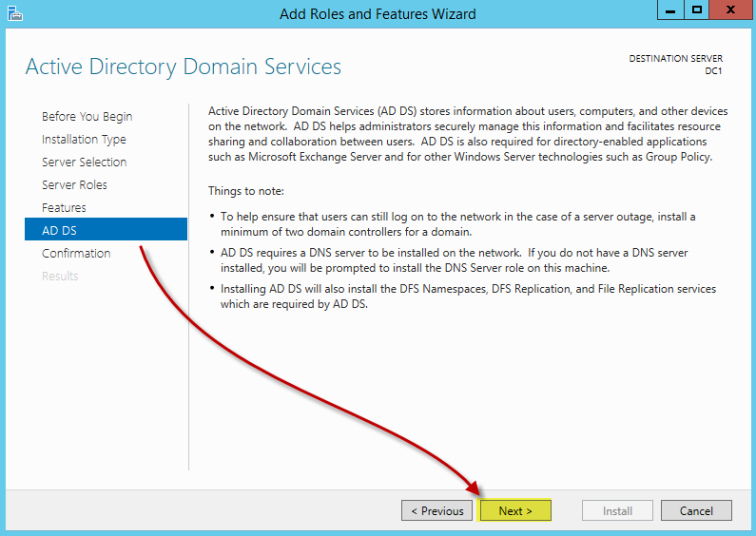Screen dimensions: 756x536
Task: Select the AD DS step
Action: click(106, 229)
